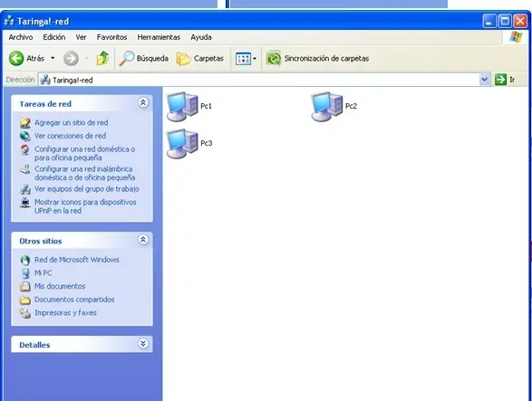Expand the Detalles panel
The width and height of the screenshot is (532, 401).
(143, 343)
